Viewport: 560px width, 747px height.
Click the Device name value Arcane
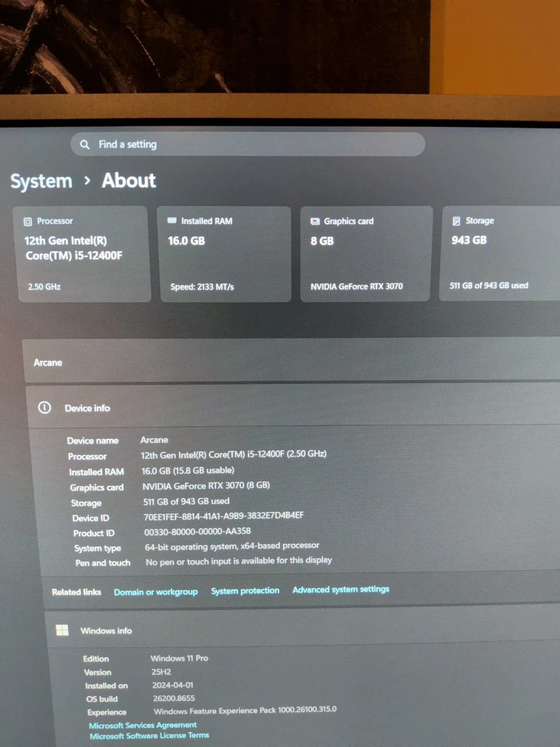(x=155, y=440)
